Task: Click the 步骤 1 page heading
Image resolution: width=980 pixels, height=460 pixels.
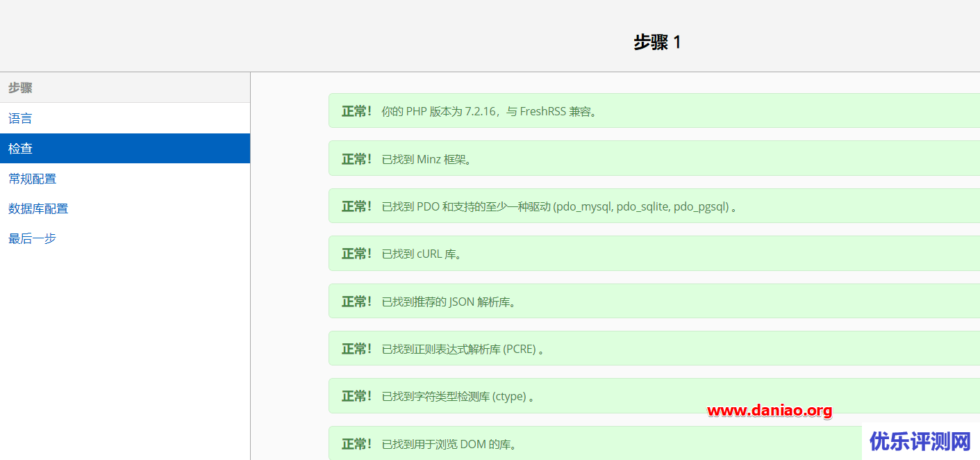Action: [657, 42]
